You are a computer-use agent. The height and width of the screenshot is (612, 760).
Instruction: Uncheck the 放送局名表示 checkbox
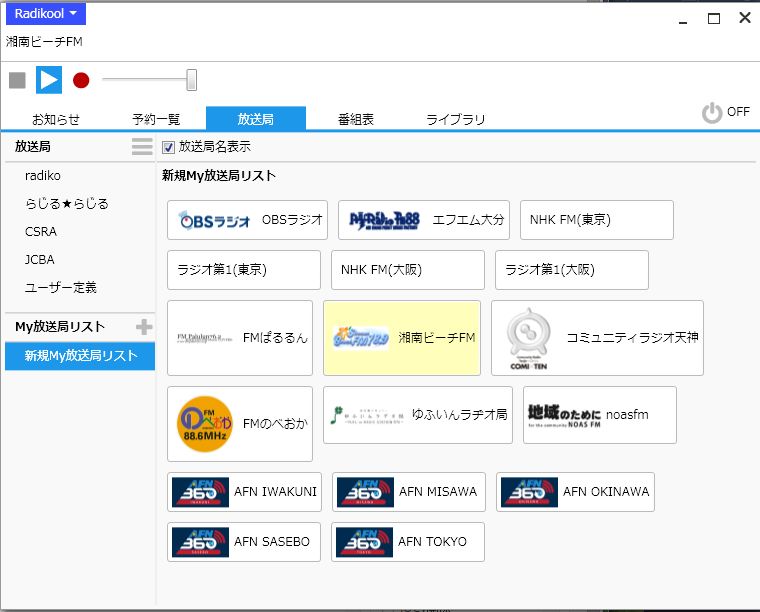click(x=168, y=147)
